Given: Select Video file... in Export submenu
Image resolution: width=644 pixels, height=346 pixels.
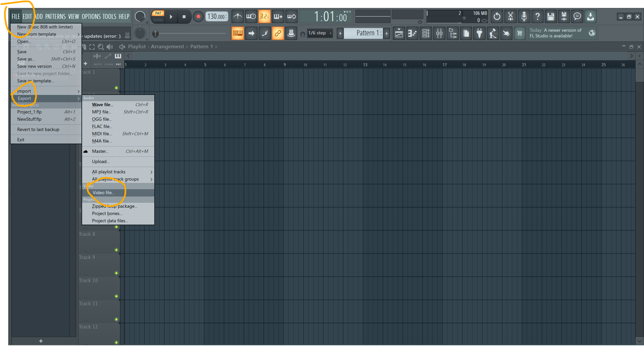Looking at the screenshot, I should coord(118,193).
